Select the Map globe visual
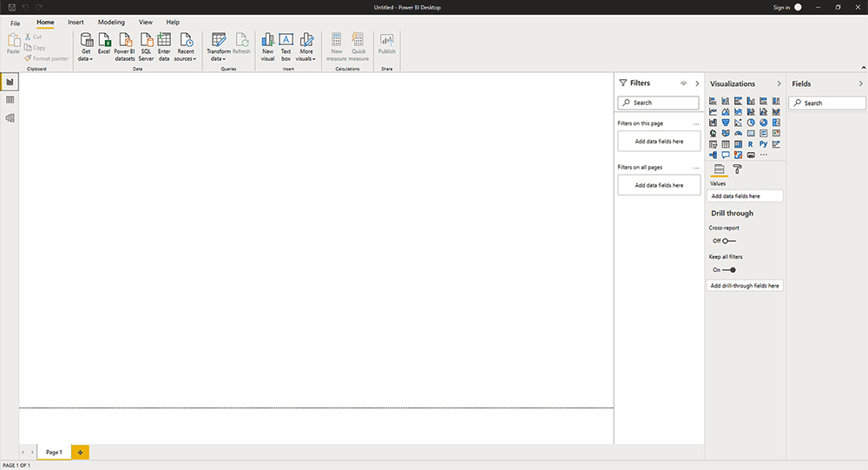Image resolution: width=868 pixels, height=470 pixels. (713, 133)
